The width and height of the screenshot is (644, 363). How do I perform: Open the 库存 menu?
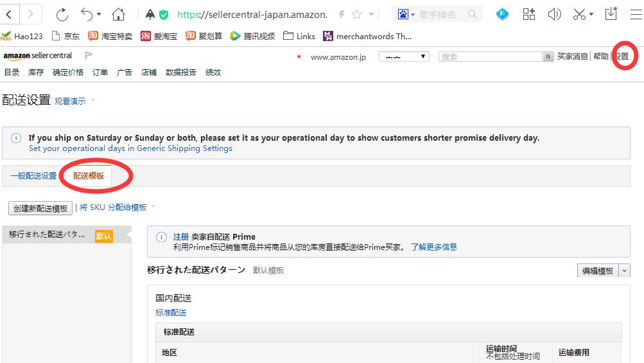pos(36,73)
